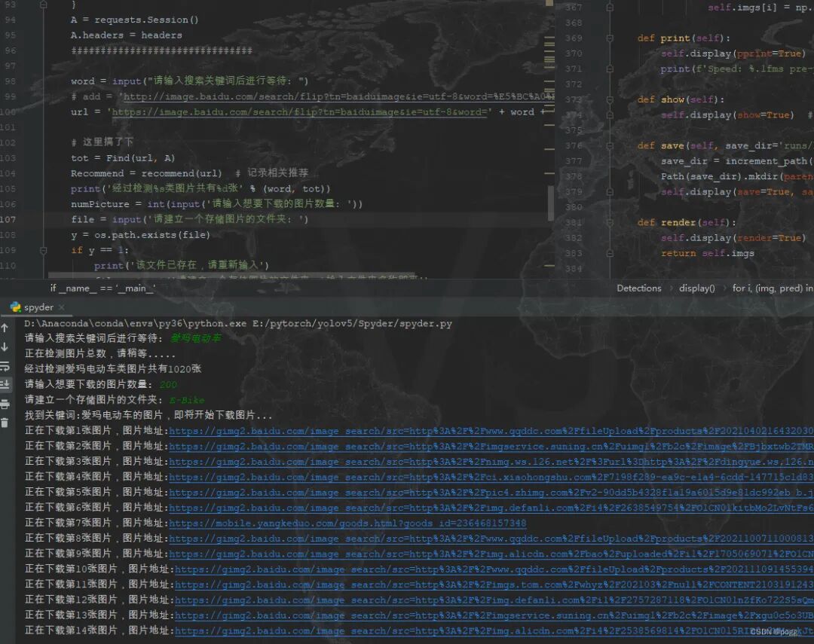Image resolution: width=814 pixels, height=644 pixels.
Task: Collapse the def save method fold
Action: 610,146
